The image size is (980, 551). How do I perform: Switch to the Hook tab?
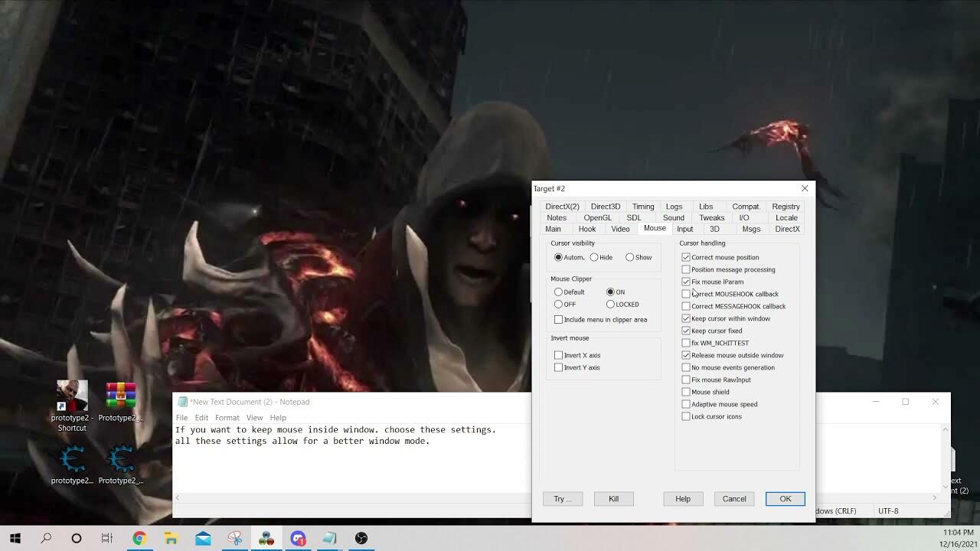[587, 229]
